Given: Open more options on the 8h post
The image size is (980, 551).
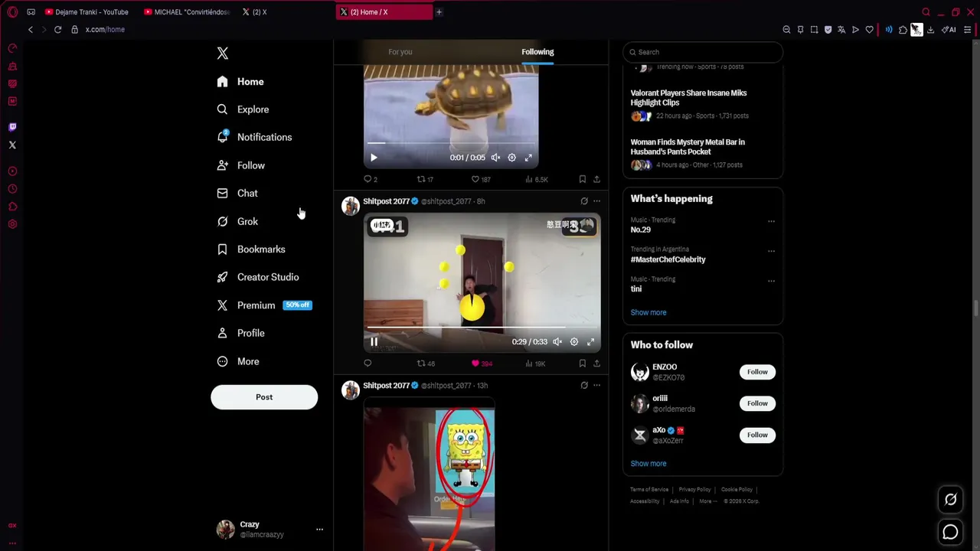Looking at the screenshot, I should coord(596,201).
